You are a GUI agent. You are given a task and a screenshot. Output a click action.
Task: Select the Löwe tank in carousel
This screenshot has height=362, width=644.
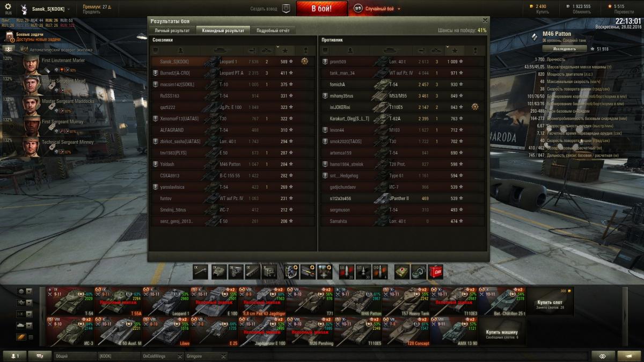(166, 331)
